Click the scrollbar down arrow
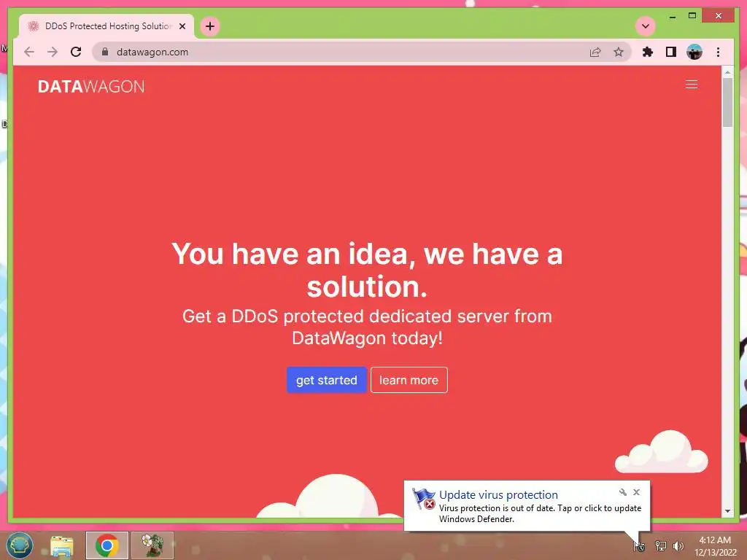The image size is (747, 560). coord(727,511)
